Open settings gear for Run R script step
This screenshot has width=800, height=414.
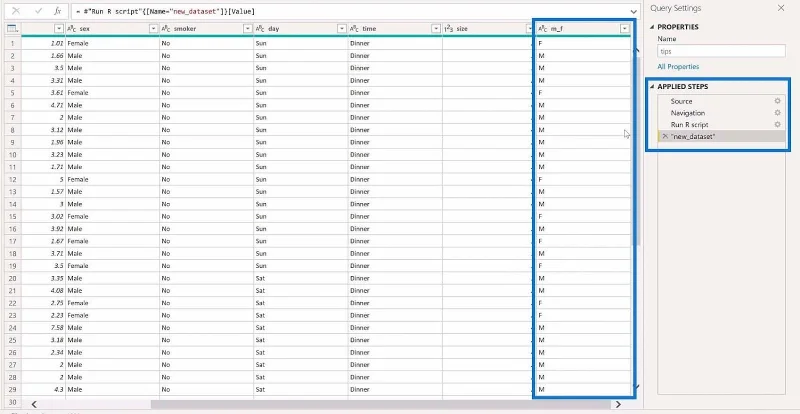tap(778, 125)
